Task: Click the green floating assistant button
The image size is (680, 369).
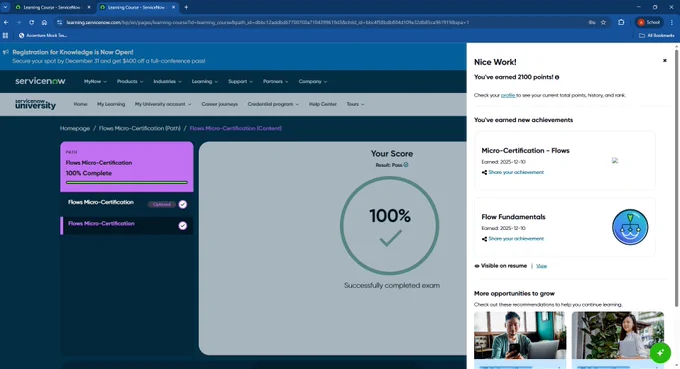Action: coord(660,353)
